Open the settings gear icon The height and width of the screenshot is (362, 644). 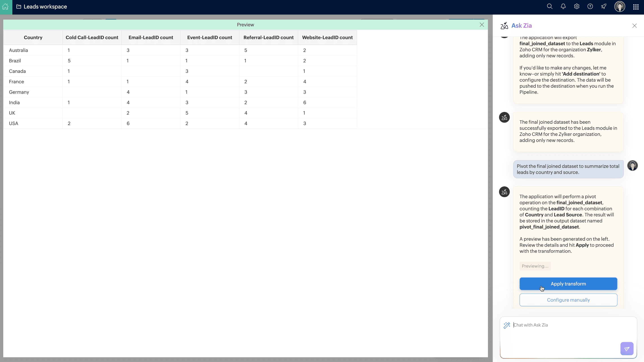577,7
